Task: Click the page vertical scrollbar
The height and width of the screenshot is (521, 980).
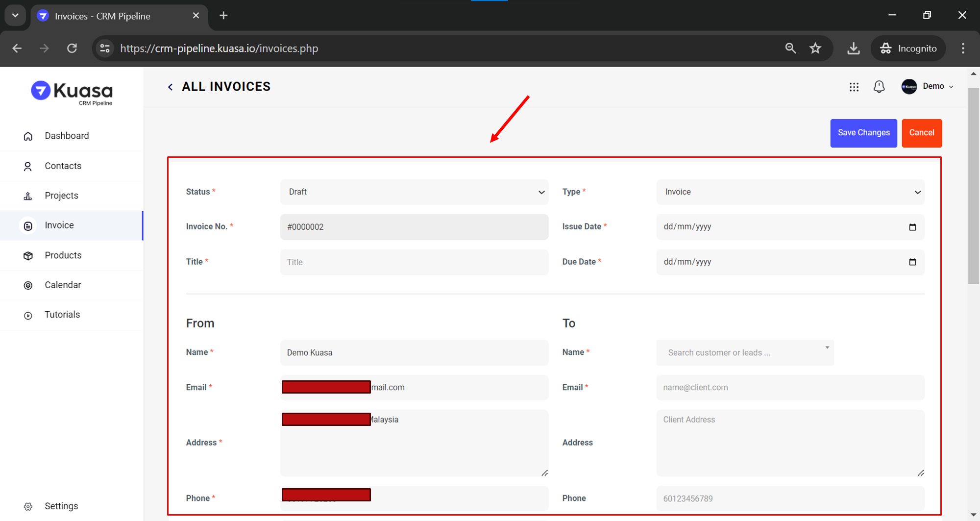Action: click(x=973, y=186)
